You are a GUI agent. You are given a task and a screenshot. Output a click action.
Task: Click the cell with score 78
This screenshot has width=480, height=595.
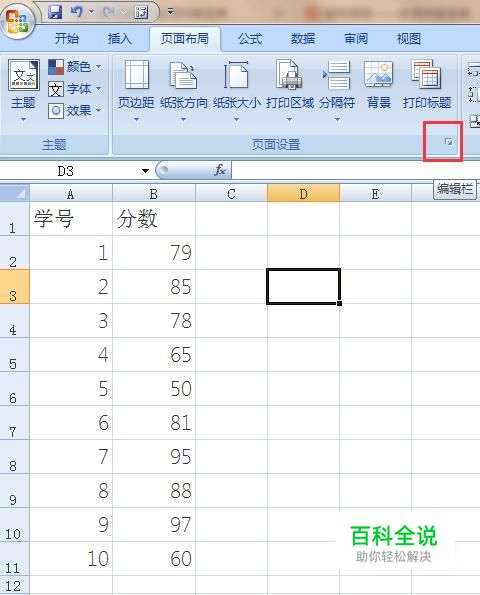(x=154, y=321)
